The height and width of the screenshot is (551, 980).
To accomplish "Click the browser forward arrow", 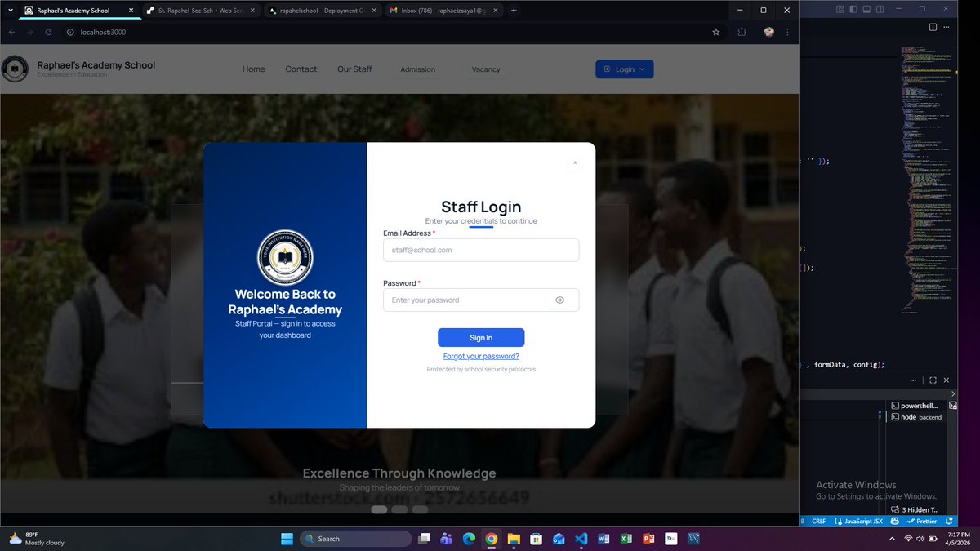I will click(30, 32).
